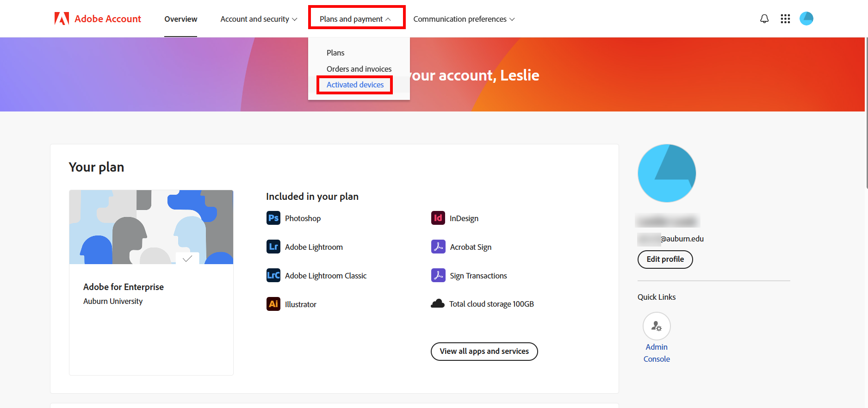
Task: Open the Admin Console quick link
Action: (x=657, y=326)
